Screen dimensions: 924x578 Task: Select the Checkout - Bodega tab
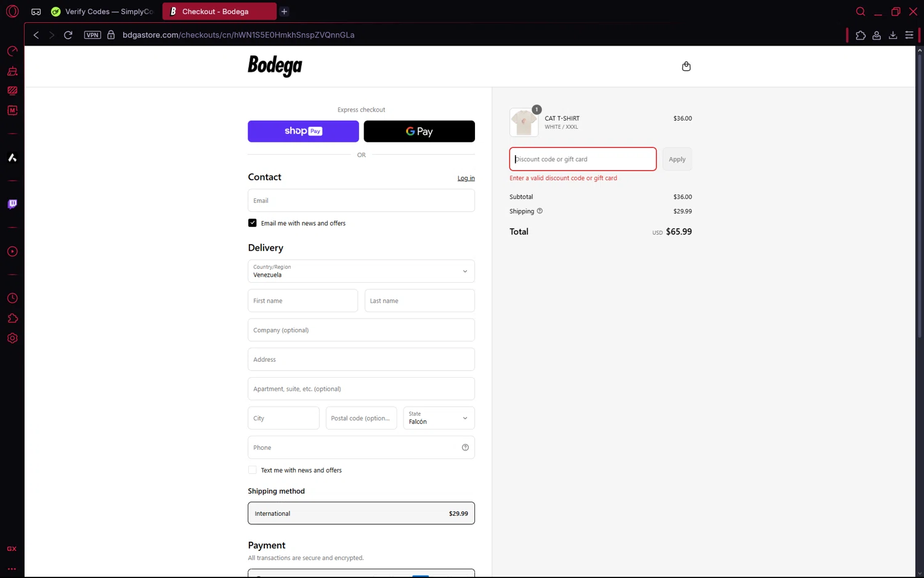click(x=219, y=12)
